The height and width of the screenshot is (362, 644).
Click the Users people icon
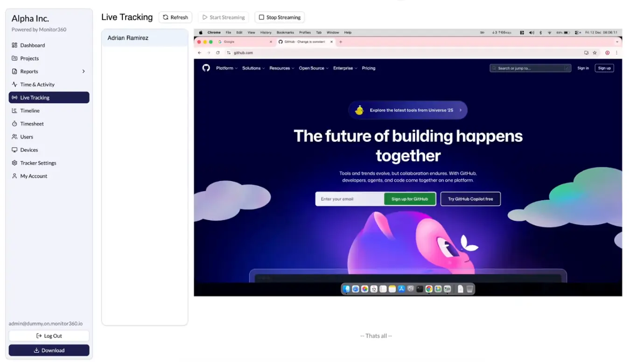(14, 137)
